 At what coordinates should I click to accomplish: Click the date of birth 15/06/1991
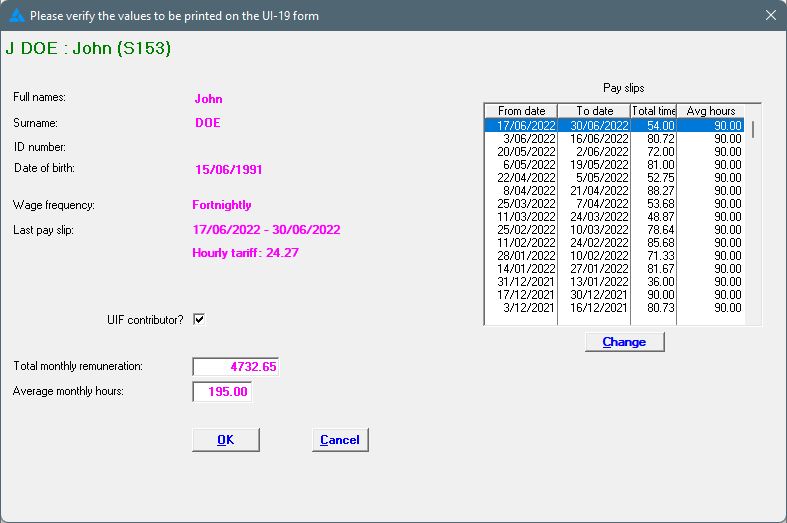click(228, 170)
